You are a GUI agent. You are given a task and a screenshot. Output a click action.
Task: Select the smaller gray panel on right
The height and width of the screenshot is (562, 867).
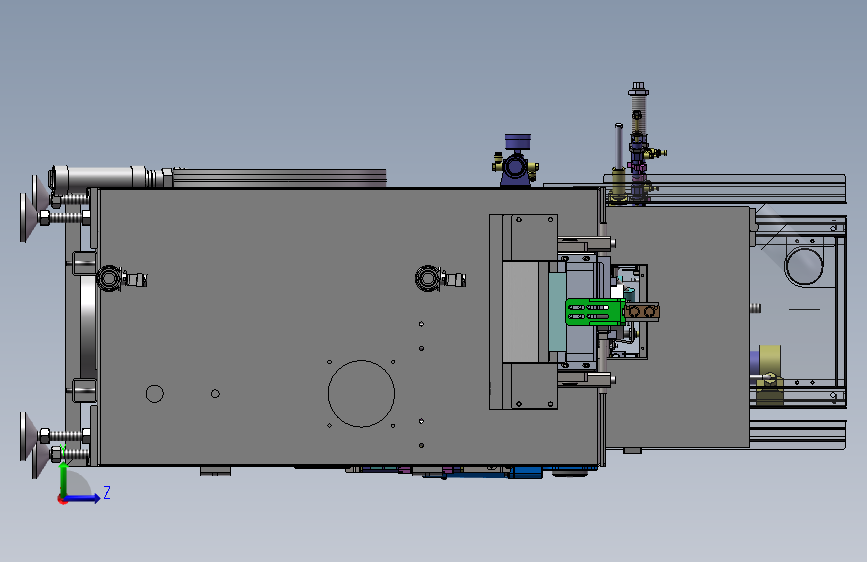[x=678, y=327]
